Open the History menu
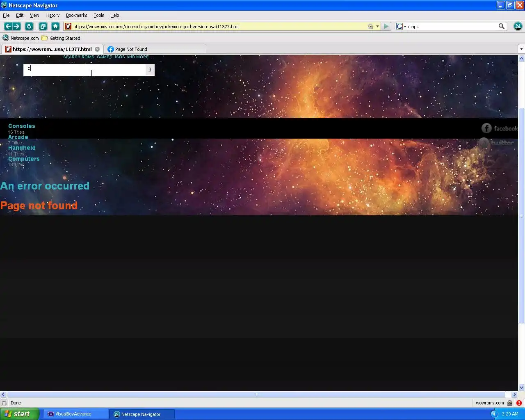 point(52,15)
